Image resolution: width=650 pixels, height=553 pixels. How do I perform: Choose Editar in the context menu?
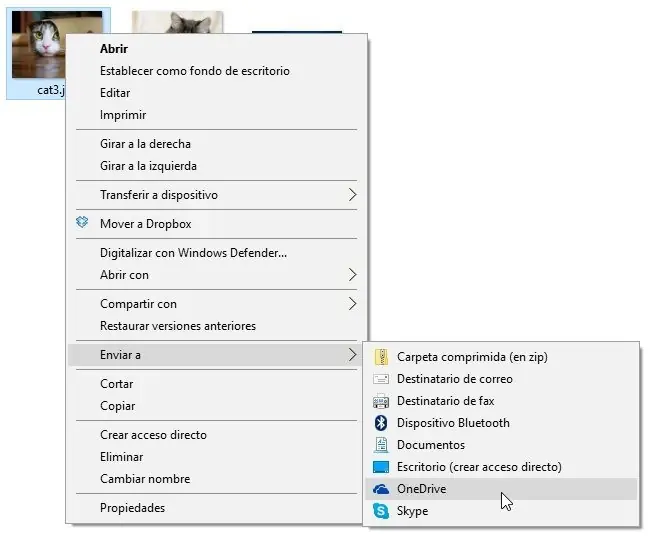pos(216,92)
